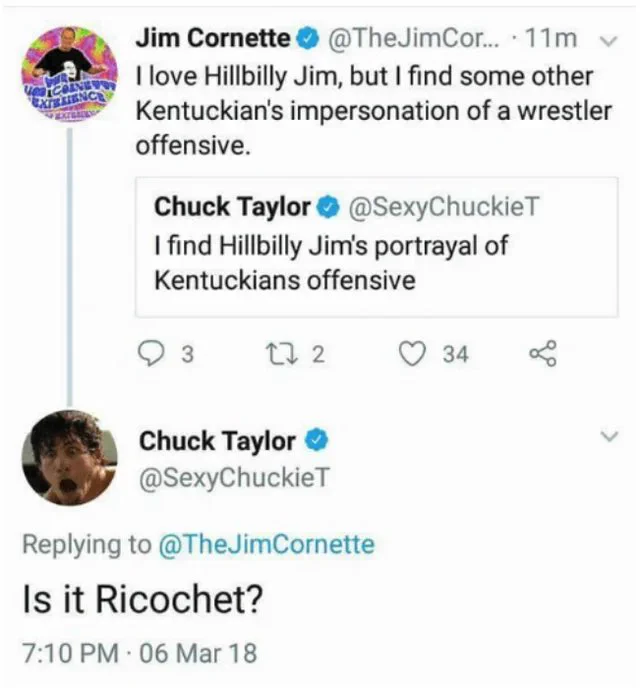Click the 11m time on Cornette's tweet
640x696 pixels.
(550, 39)
